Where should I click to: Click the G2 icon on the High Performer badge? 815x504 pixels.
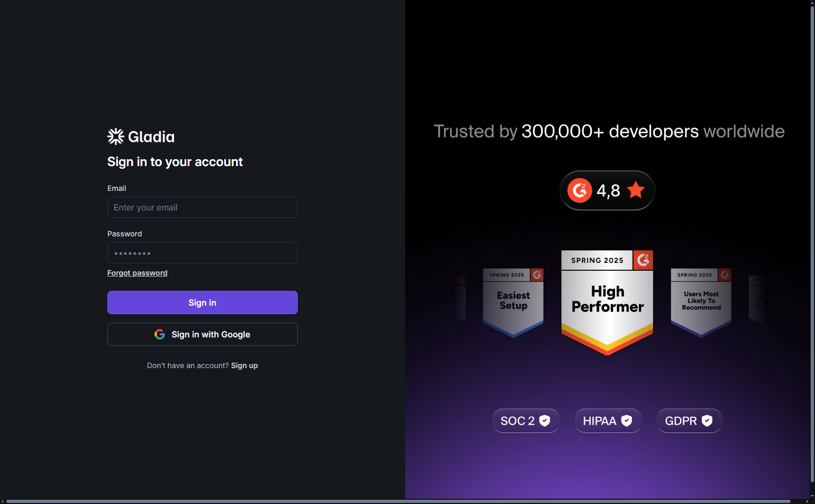(x=643, y=260)
